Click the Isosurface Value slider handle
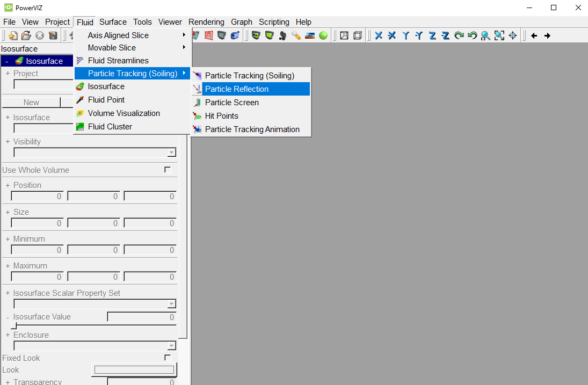Screen dimensions: 588x385 [13, 326]
